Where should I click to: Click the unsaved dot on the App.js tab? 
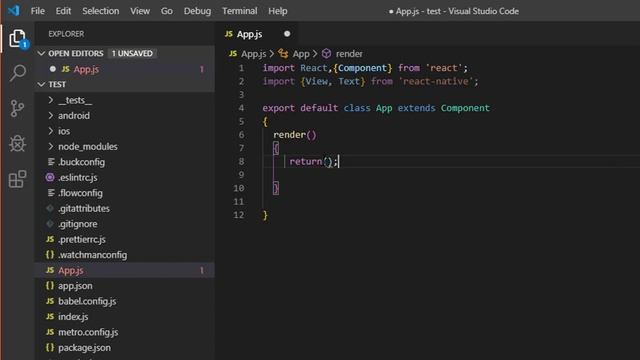pyautogui.click(x=287, y=34)
